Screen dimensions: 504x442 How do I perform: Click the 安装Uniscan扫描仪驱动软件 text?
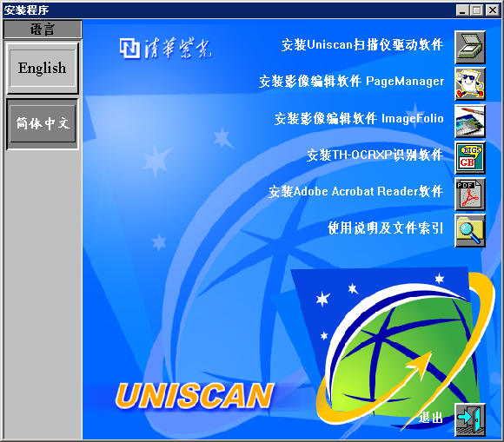point(362,45)
